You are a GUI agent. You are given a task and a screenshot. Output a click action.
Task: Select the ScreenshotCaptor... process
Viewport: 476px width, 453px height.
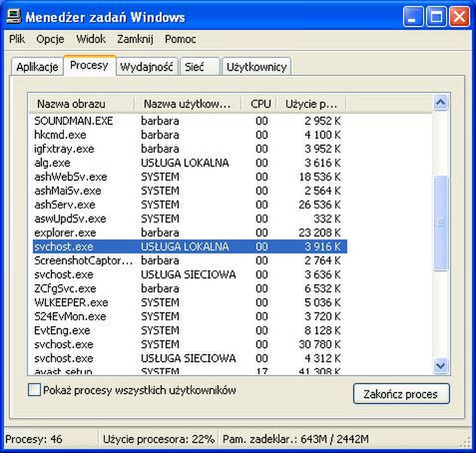point(190,260)
